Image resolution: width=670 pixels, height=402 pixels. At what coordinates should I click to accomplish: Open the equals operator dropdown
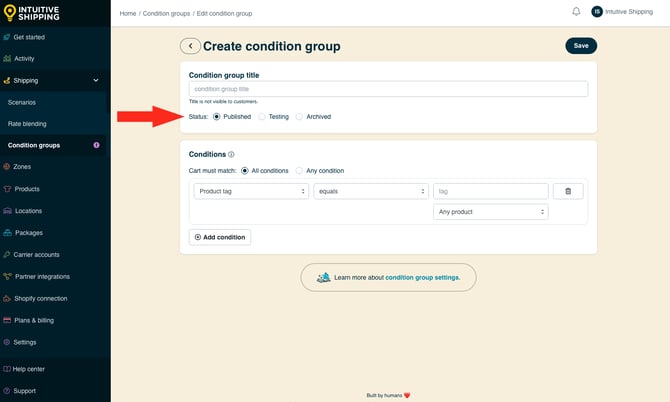click(x=371, y=191)
